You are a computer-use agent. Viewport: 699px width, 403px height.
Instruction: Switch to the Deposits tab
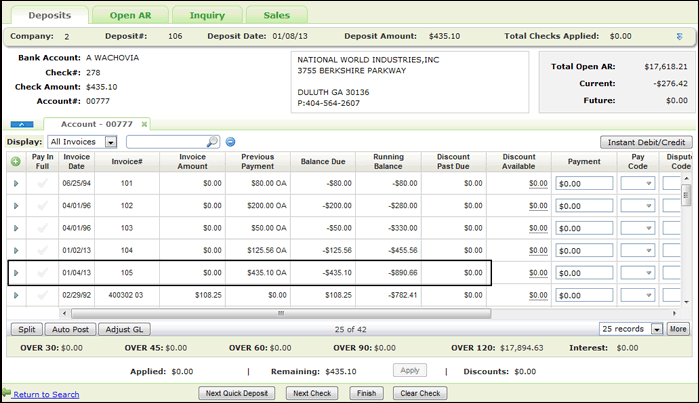coord(49,15)
